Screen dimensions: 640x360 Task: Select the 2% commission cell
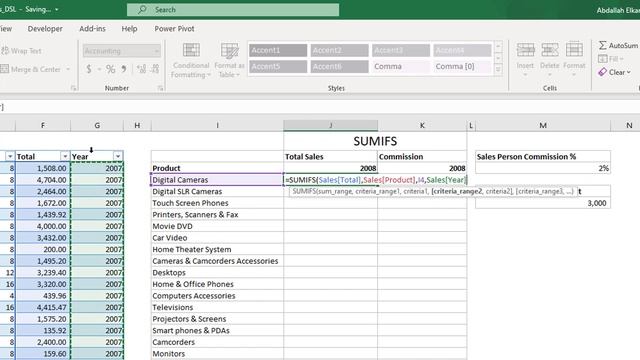click(x=542, y=168)
